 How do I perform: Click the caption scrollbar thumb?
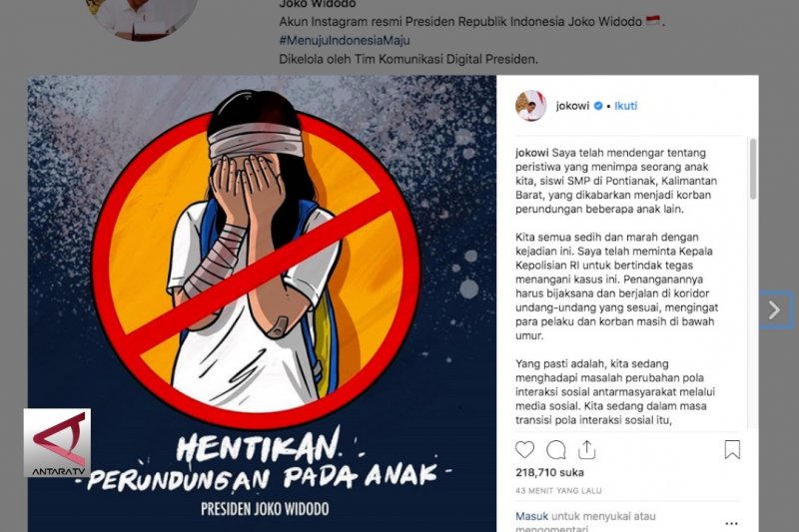click(753, 169)
